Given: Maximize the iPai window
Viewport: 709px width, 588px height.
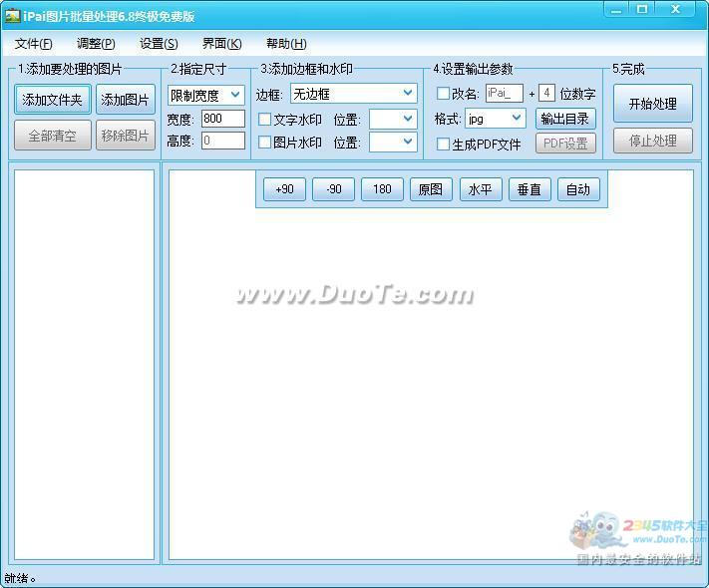Looking at the screenshot, I should 642,10.
